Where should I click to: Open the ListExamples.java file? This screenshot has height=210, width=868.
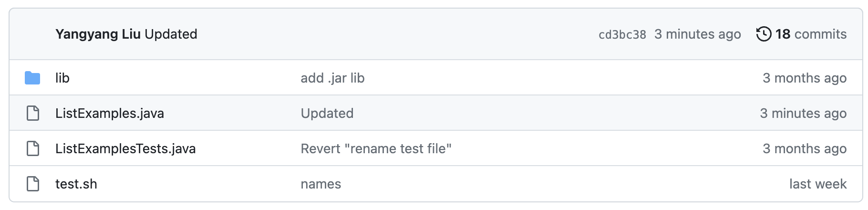coord(110,113)
